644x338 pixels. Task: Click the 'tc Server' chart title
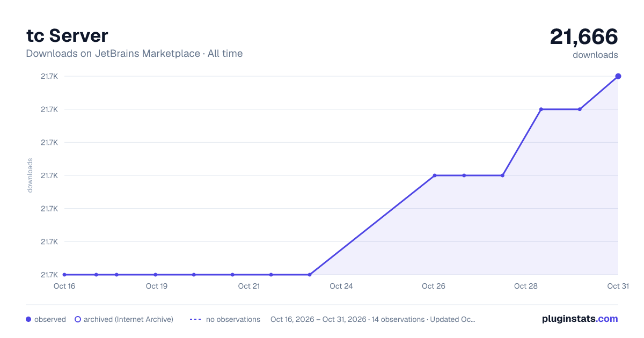point(67,35)
